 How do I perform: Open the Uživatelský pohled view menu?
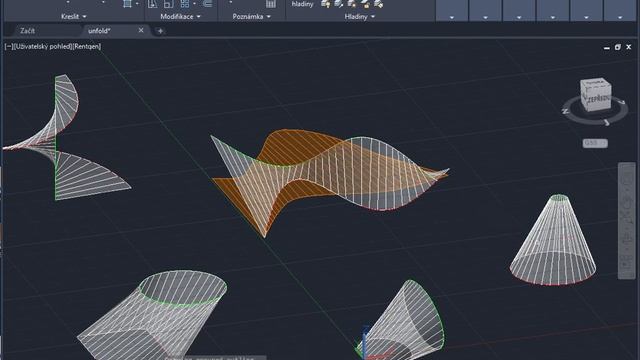(42, 47)
